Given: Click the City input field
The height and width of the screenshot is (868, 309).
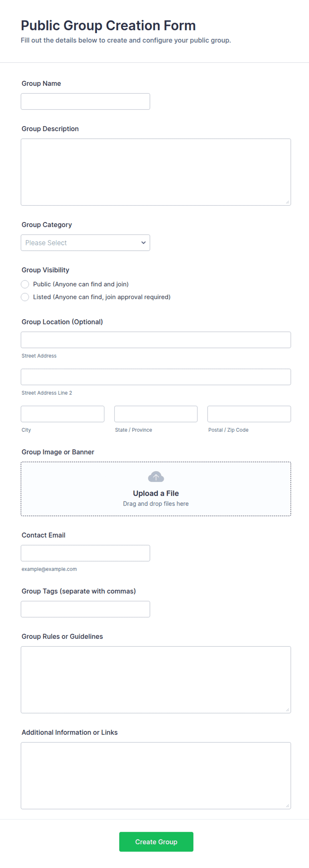Looking at the screenshot, I should coord(62,414).
